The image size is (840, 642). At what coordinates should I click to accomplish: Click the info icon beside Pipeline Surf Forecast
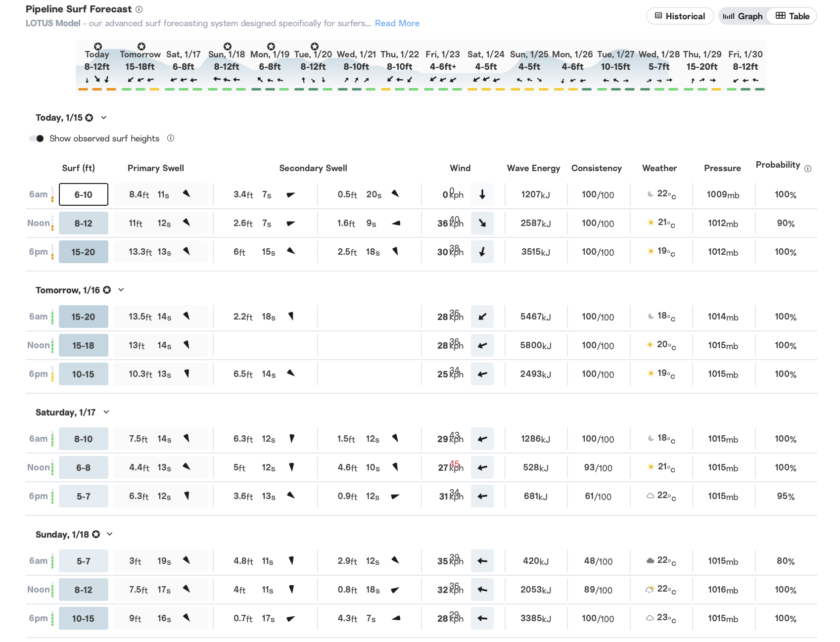coord(139,9)
